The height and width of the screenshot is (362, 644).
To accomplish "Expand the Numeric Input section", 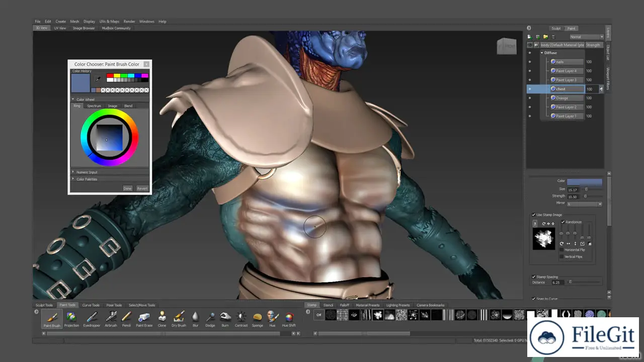I will click(x=73, y=172).
